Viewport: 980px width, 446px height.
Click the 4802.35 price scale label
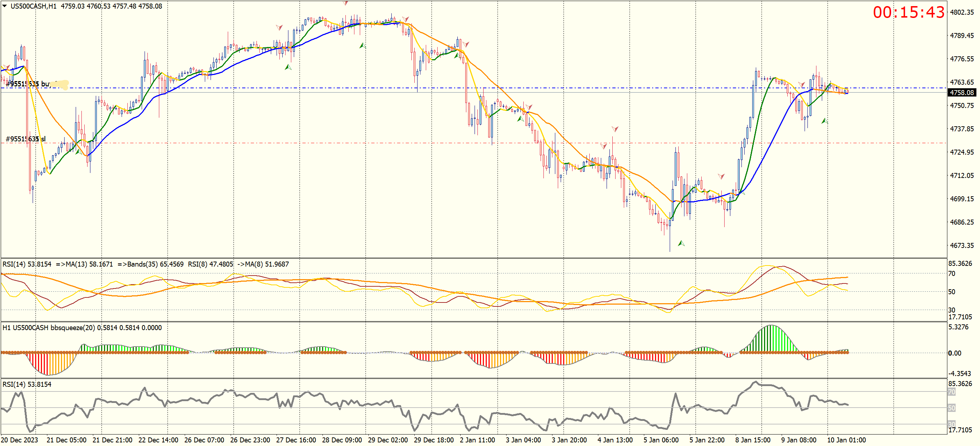(962, 12)
